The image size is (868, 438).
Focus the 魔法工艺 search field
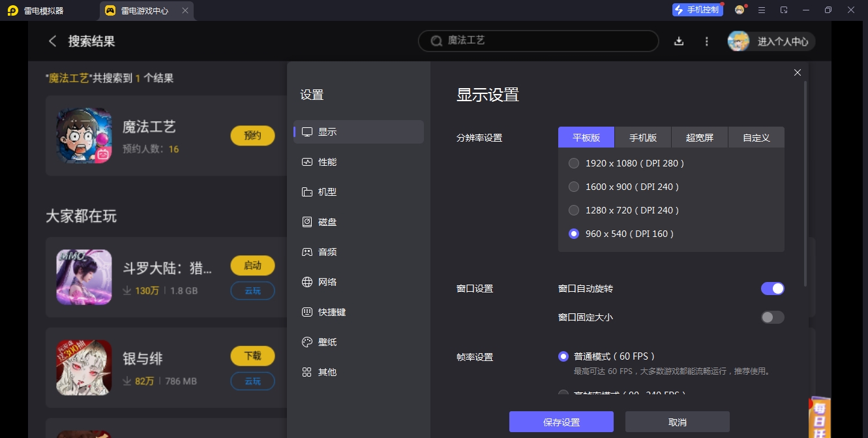click(538, 40)
